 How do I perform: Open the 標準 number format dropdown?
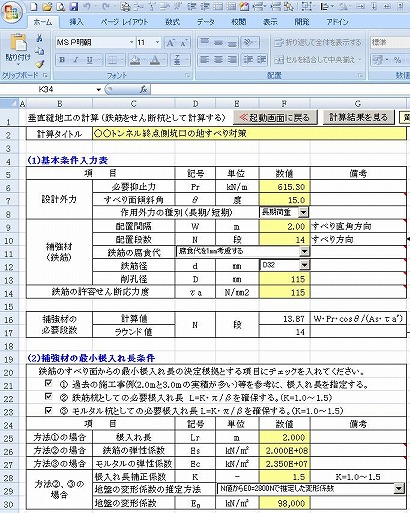pyautogui.click(x=390, y=42)
